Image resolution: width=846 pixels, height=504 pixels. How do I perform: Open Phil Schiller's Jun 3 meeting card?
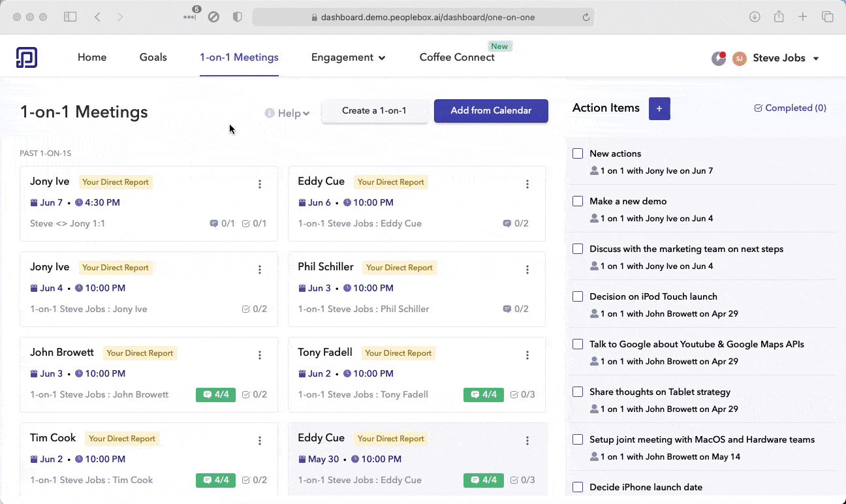pyautogui.click(x=416, y=289)
